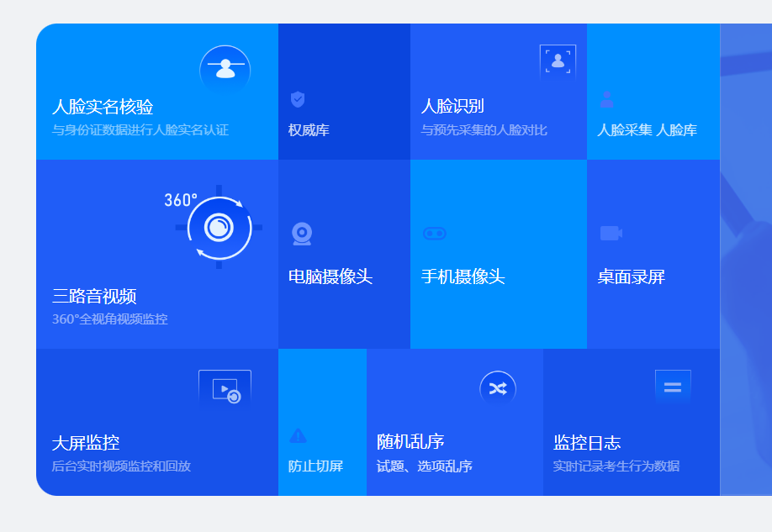Click the person icon above 人脸采集
Image resolution: width=772 pixels, height=532 pixels.
point(606,99)
